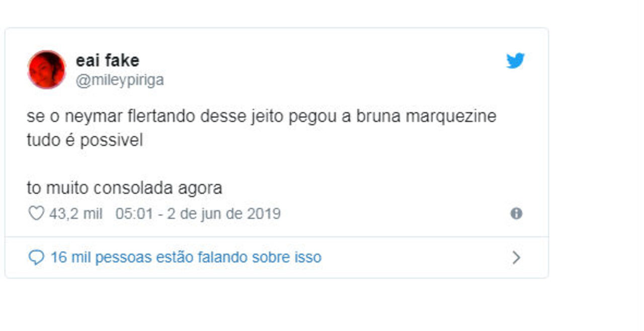
Task: Click the word "pessoas" in the replies link
Action: pyautogui.click(x=123, y=258)
